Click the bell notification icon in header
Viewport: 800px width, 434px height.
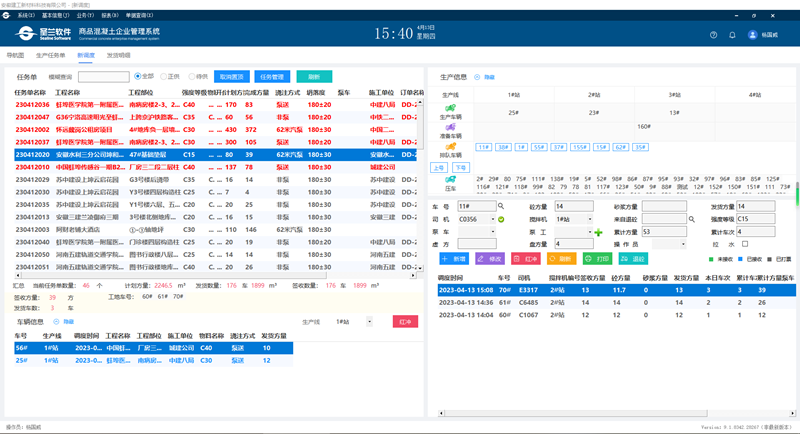coord(732,34)
